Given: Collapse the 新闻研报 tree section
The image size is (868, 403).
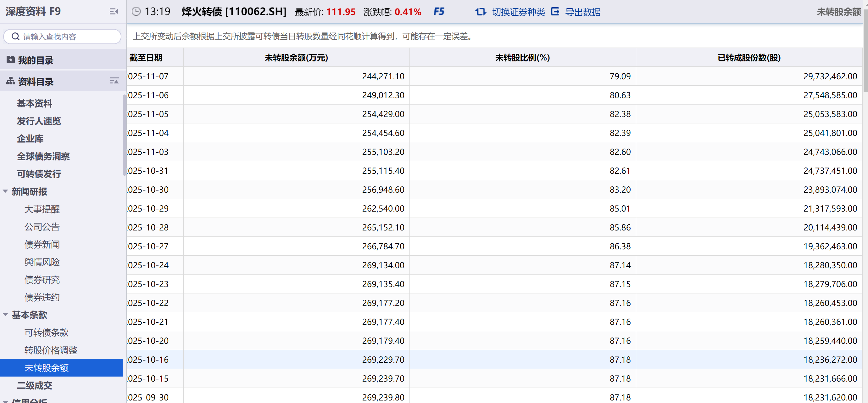Looking at the screenshot, I should pos(5,191).
